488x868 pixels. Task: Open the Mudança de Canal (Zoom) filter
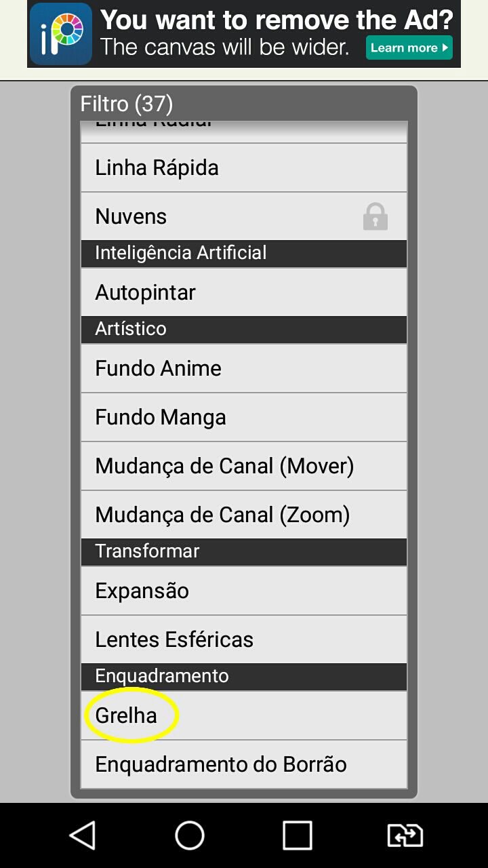(x=244, y=515)
